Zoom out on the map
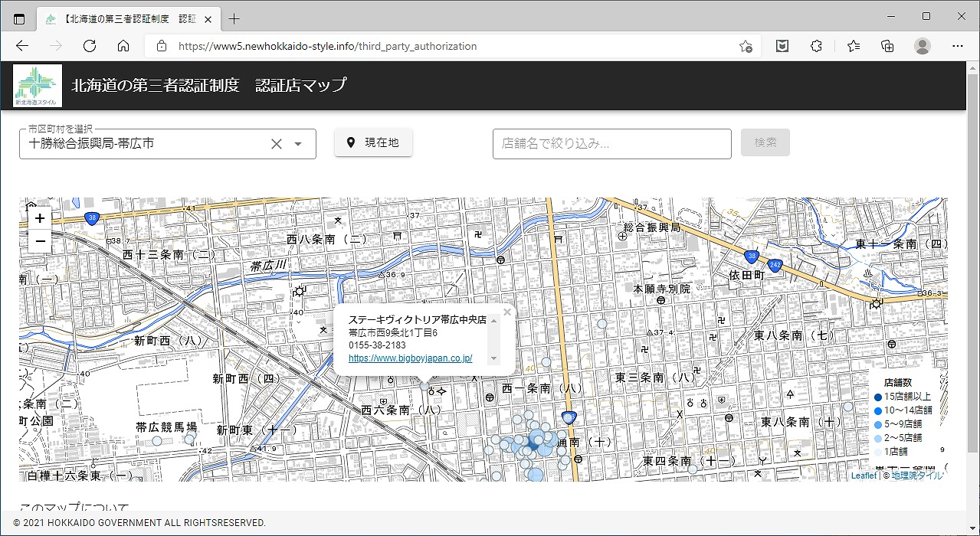This screenshot has width=980, height=536. coord(40,241)
